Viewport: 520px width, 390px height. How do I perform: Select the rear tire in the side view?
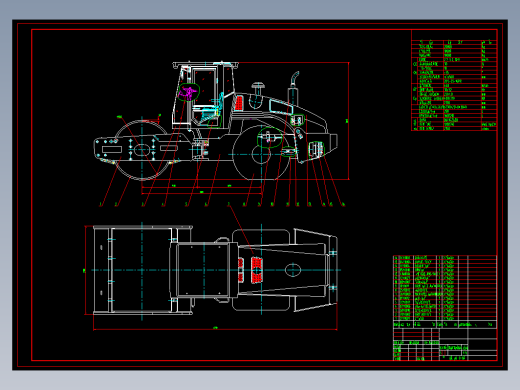coord(261,154)
